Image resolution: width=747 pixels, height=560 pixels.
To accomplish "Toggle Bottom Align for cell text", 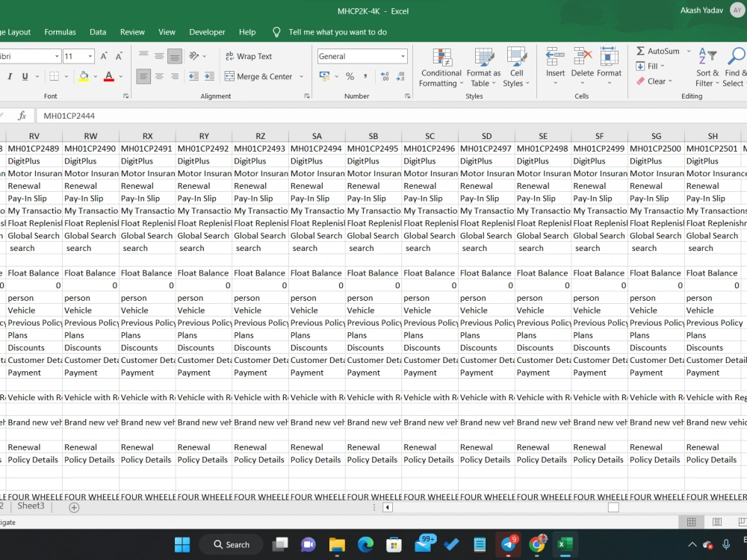I will coord(175,56).
